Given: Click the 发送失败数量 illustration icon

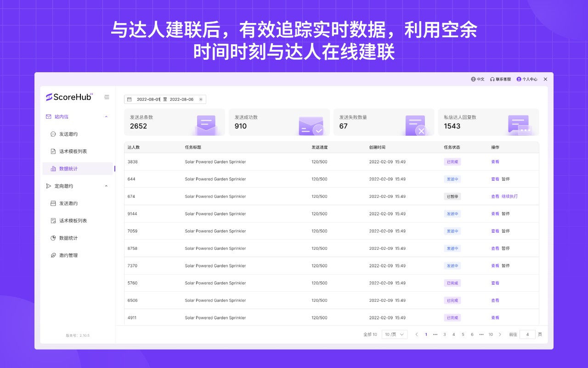Looking at the screenshot, I should coord(416,125).
